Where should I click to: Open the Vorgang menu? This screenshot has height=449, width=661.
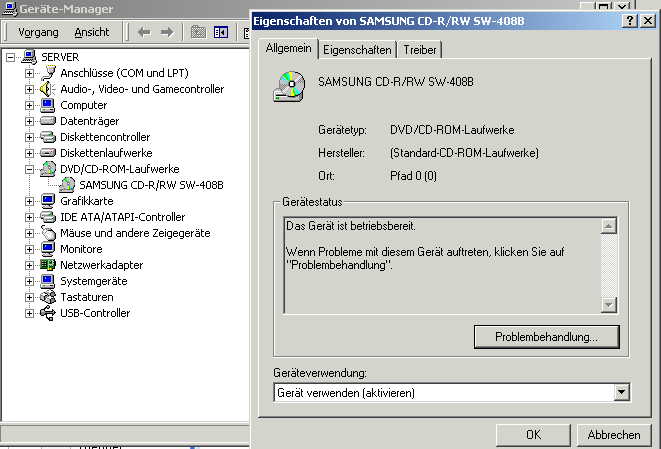pyautogui.click(x=38, y=32)
